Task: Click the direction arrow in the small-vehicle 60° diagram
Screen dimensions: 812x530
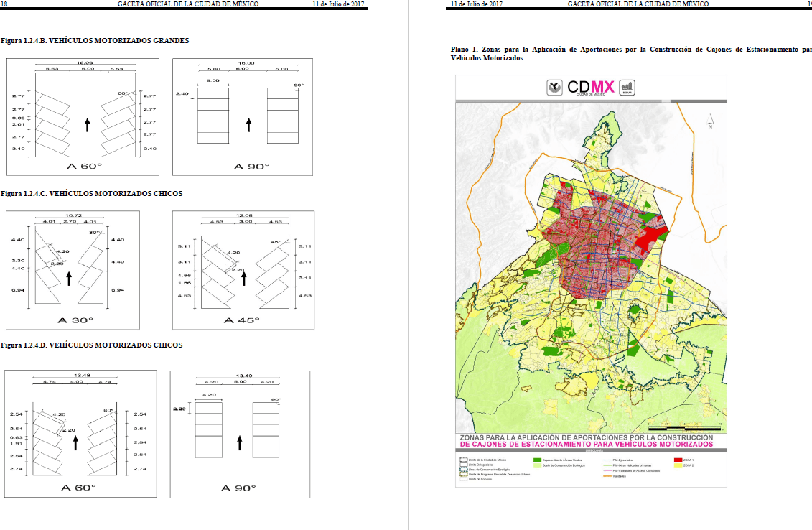Action: pyautogui.click(x=75, y=442)
